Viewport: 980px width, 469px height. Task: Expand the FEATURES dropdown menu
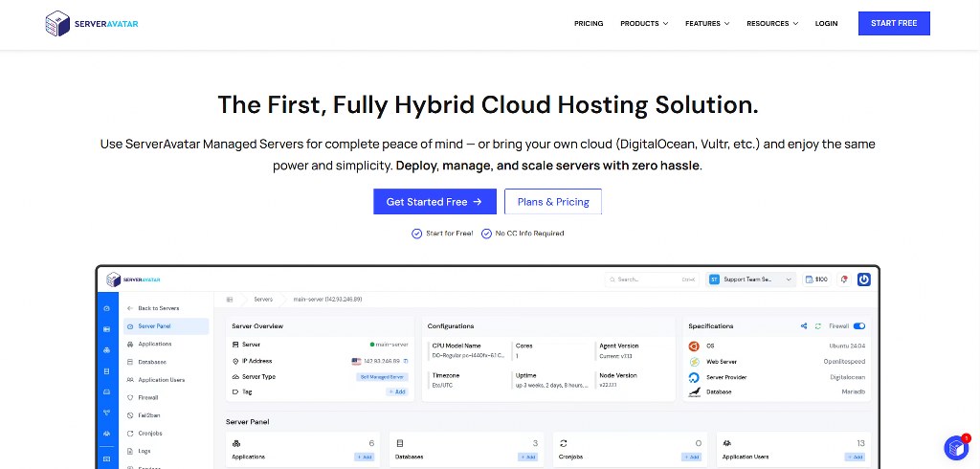tap(707, 23)
